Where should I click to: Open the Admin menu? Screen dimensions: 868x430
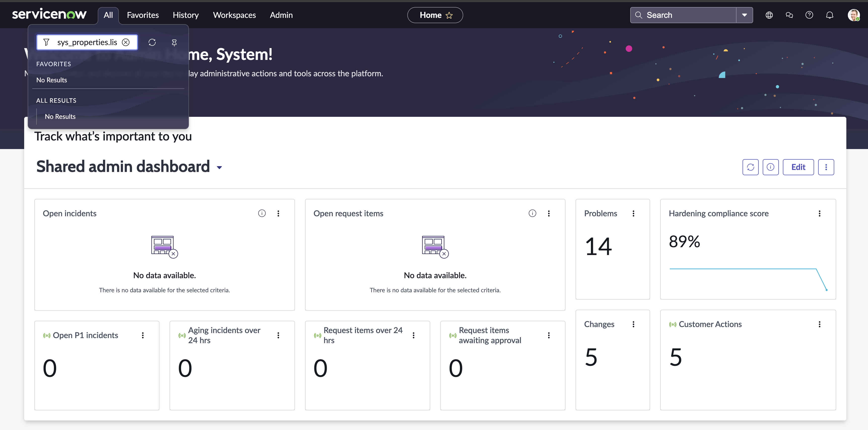(281, 15)
